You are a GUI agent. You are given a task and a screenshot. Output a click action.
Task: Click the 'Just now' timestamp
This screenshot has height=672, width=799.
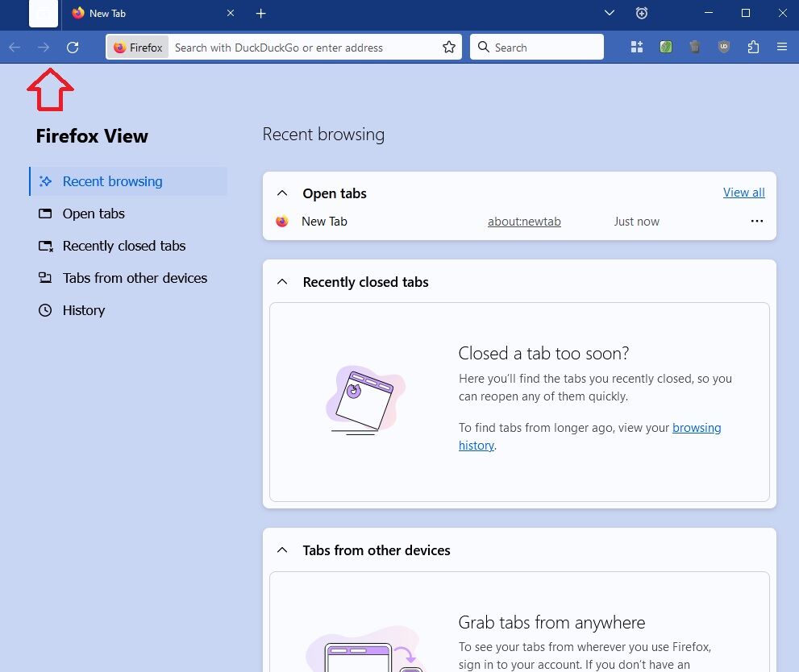[636, 222]
